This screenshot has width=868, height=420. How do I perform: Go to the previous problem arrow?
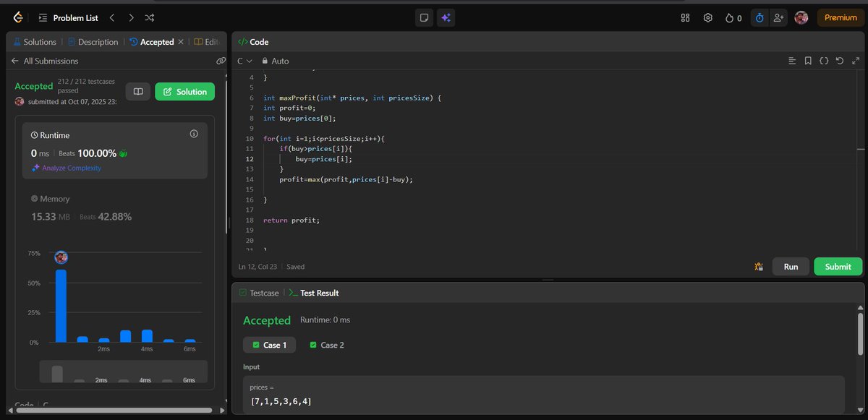111,17
